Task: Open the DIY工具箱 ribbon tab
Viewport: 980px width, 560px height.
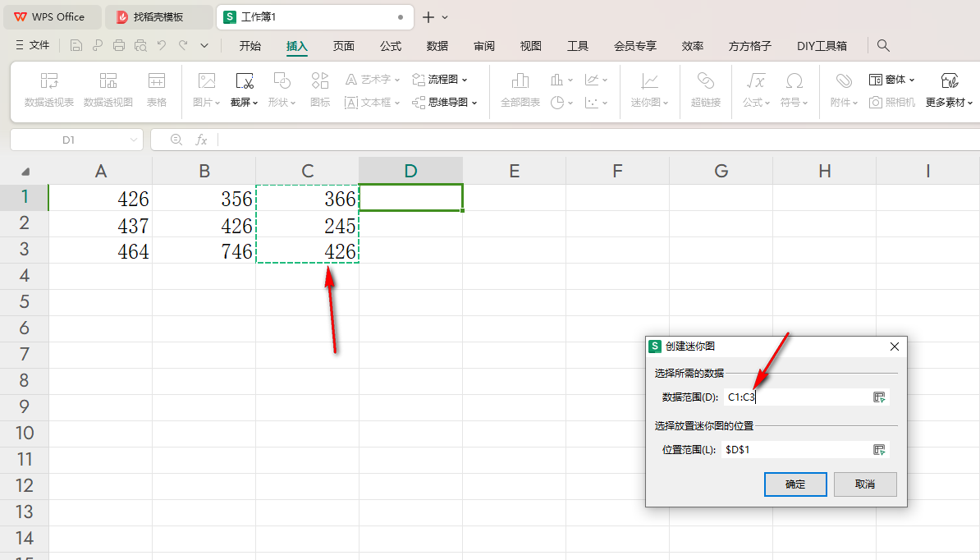Action: (822, 46)
